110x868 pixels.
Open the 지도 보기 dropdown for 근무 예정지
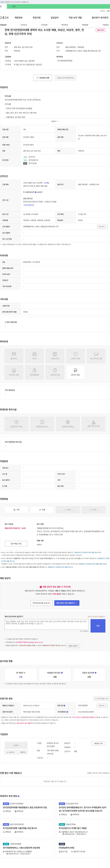pos(102,227)
